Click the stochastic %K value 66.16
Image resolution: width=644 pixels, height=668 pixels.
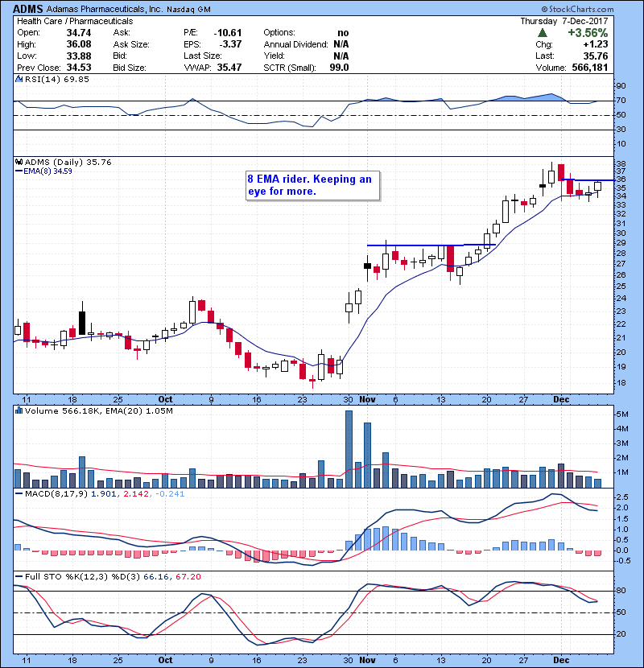pyautogui.click(x=156, y=576)
